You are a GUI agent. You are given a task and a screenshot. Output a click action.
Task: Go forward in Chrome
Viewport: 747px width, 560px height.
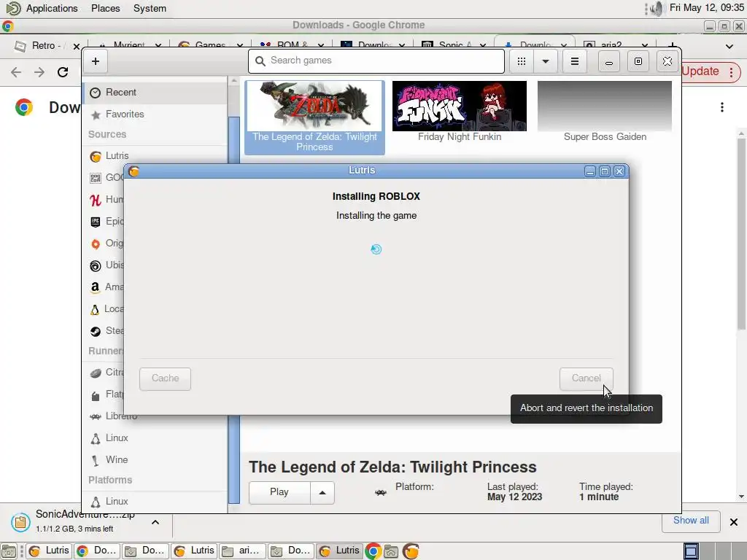click(39, 72)
